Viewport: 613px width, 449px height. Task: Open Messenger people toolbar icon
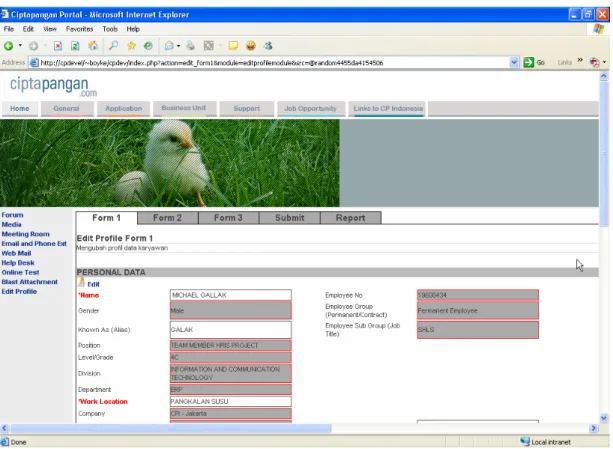[268, 46]
